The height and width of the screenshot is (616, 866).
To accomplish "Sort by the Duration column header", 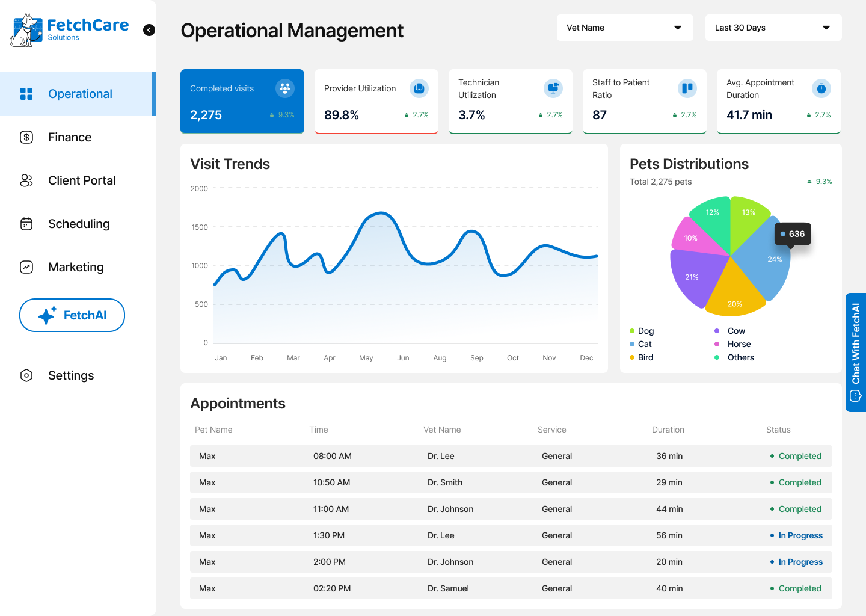I will click(x=668, y=430).
